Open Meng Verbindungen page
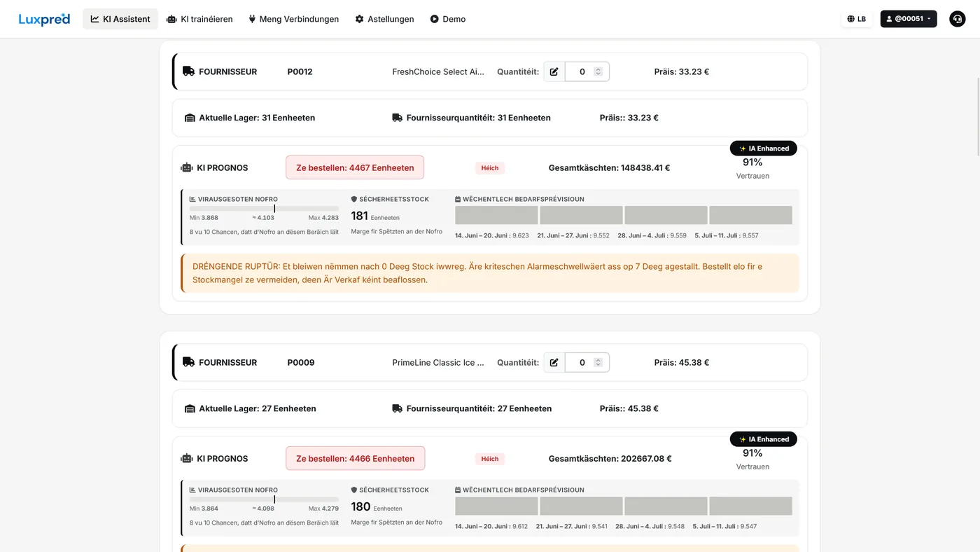The height and width of the screenshot is (552, 980). tap(294, 19)
